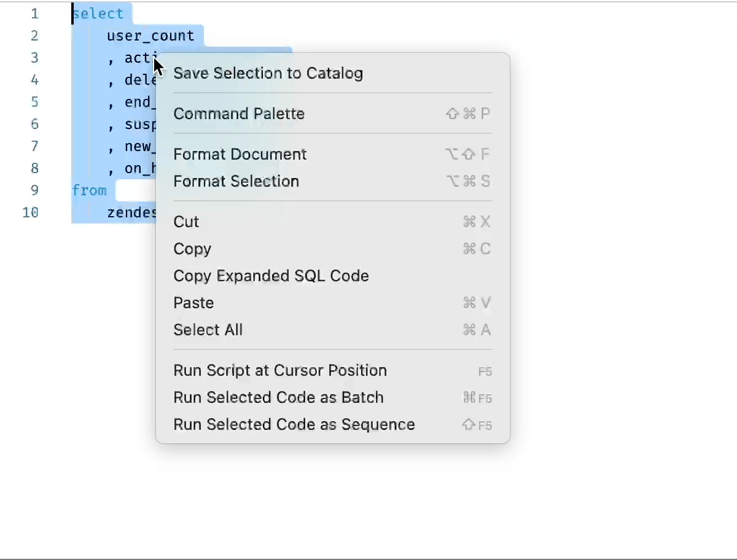Open the Command Palette

point(239,114)
